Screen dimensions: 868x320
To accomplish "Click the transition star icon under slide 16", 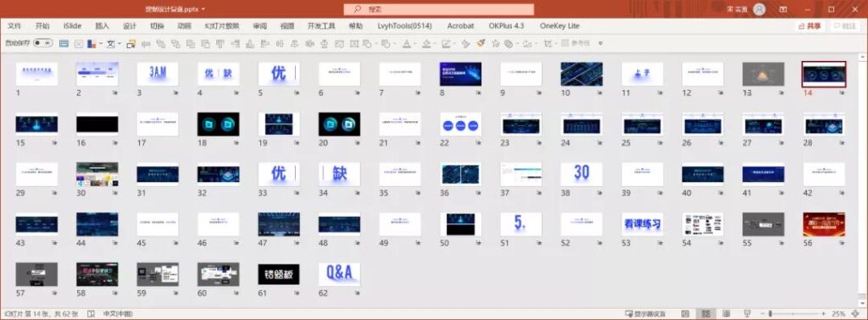I will click(115, 142).
